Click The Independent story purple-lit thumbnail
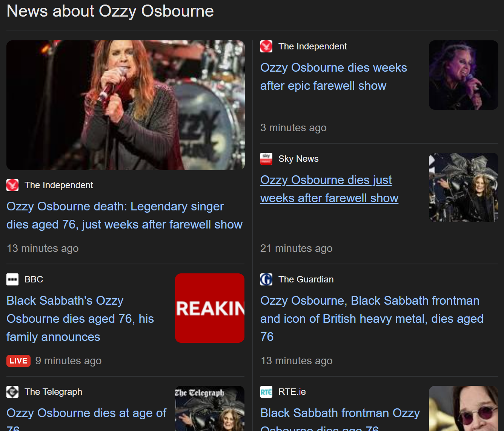The image size is (504, 431). (464, 75)
